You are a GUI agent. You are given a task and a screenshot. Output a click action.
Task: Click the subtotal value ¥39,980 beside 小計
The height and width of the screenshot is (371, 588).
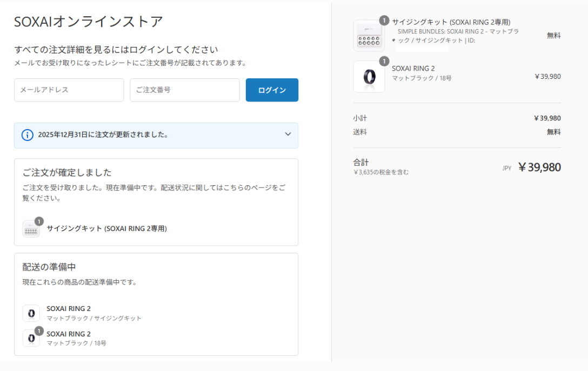[x=547, y=118]
